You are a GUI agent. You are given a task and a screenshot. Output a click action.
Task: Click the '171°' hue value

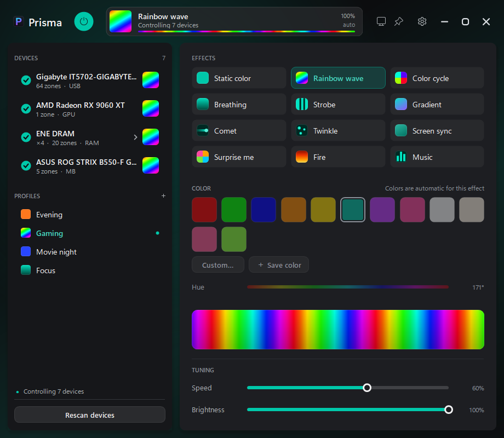[x=478, y=287]
